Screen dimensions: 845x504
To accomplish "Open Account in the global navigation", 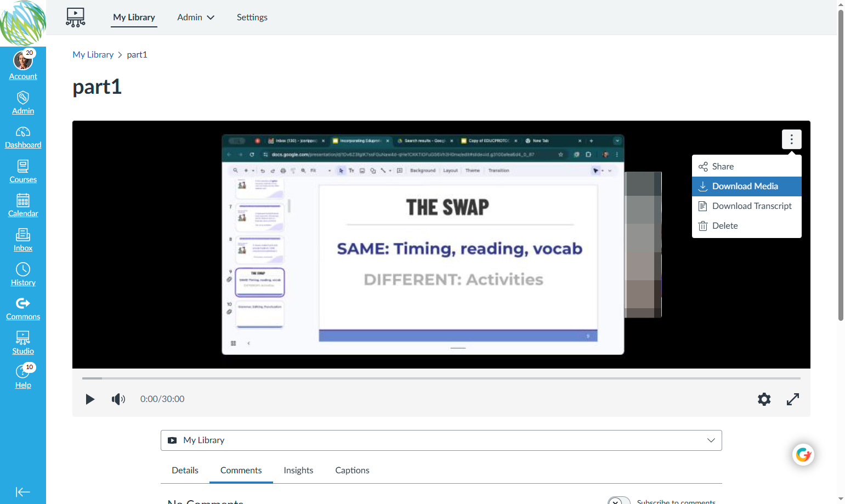I will click(23, 64).
